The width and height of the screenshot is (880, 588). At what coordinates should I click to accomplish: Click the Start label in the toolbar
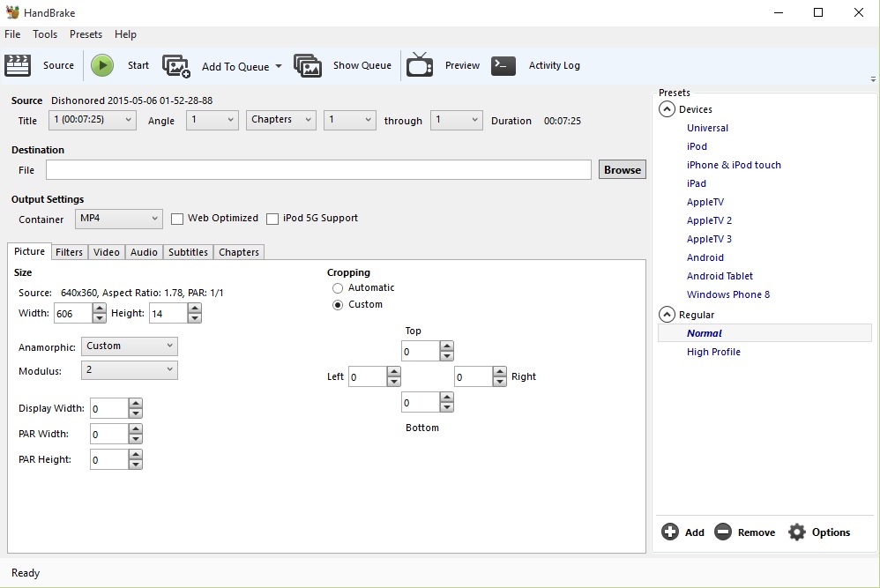138,65
